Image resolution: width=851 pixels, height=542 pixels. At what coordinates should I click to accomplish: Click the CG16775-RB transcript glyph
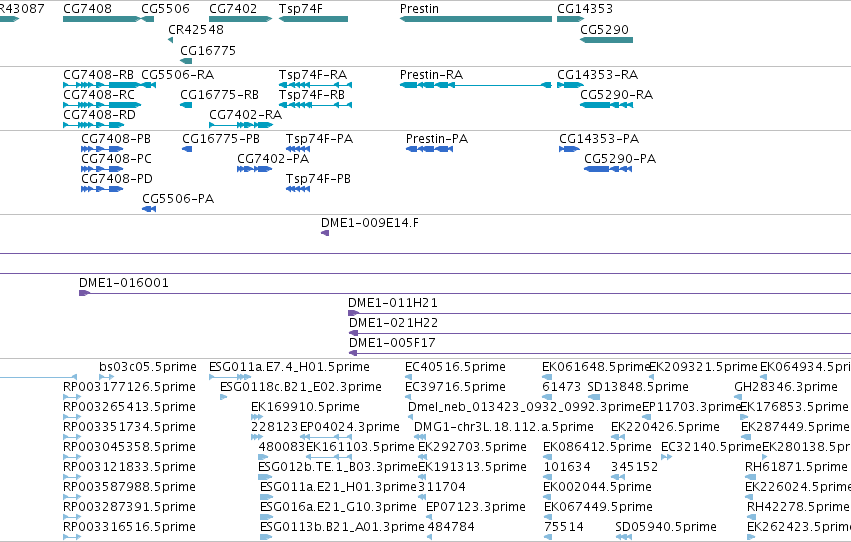pyautogui.click(x=186, y=105)
